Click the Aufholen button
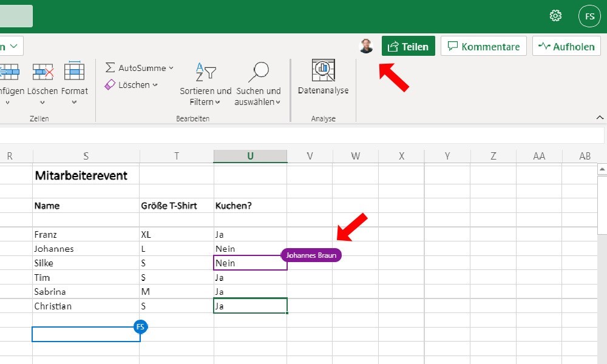This screenshot has height=364, width=607. (x=566, y=46)
